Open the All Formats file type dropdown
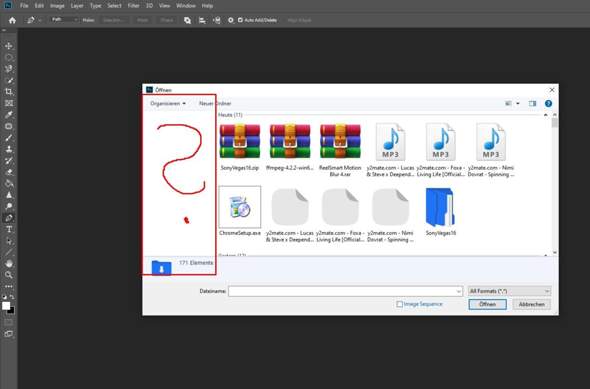Image resolution: width=590 pixels, height=389 pixels. coord(509,291)
